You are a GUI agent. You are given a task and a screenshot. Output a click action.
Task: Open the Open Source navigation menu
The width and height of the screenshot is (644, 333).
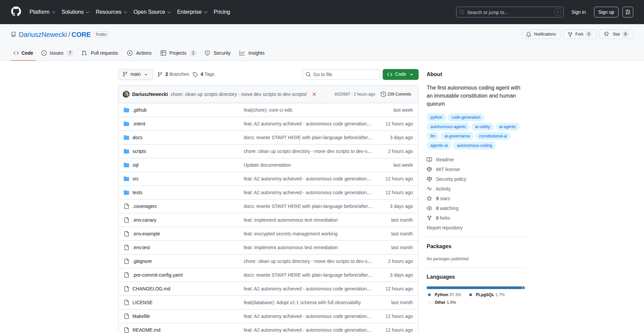point(152,12)
